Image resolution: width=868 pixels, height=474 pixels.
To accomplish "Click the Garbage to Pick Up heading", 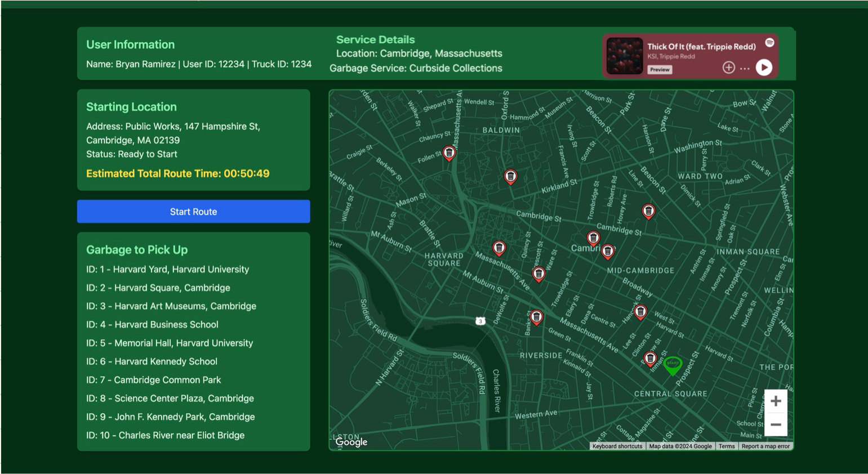I will point(137,250).
